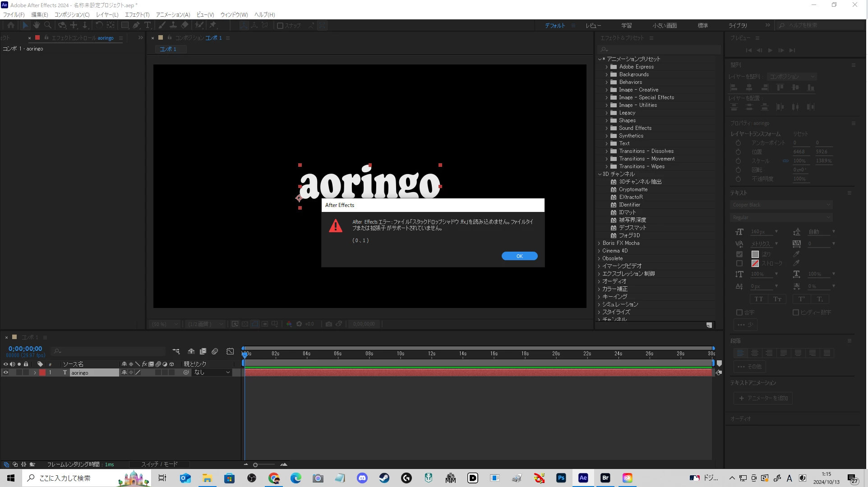The image size is (868, 487).
Task: Expand the Backgrounds preset folder
Action: click(607, 74)
